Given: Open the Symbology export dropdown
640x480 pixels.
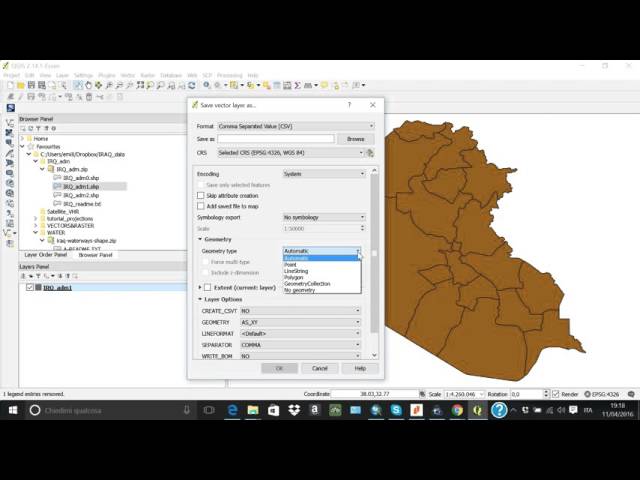Looking at the screenshot, I should point(324,217).
